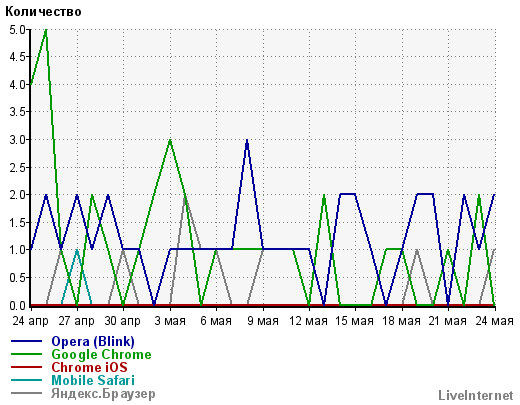Click the gray Яндекс.Браузер legend swatch
This screenshot has height=405, width=520.
27,393
